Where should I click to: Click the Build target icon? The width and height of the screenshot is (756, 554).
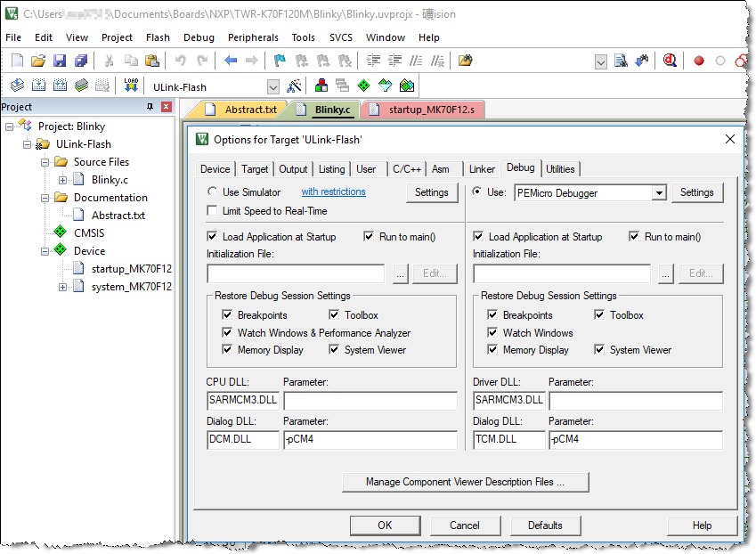click(38, 86)
